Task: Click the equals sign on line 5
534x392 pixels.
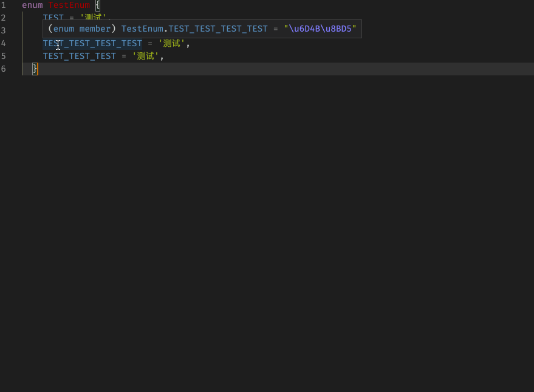Action: pos(124,56)
